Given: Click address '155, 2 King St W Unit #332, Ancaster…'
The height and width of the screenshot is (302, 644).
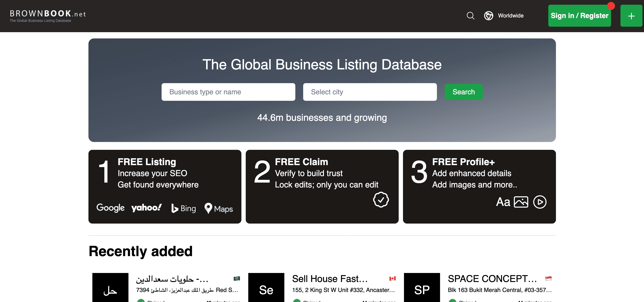Looking at the screenshot, I should [x=344, y=290].
